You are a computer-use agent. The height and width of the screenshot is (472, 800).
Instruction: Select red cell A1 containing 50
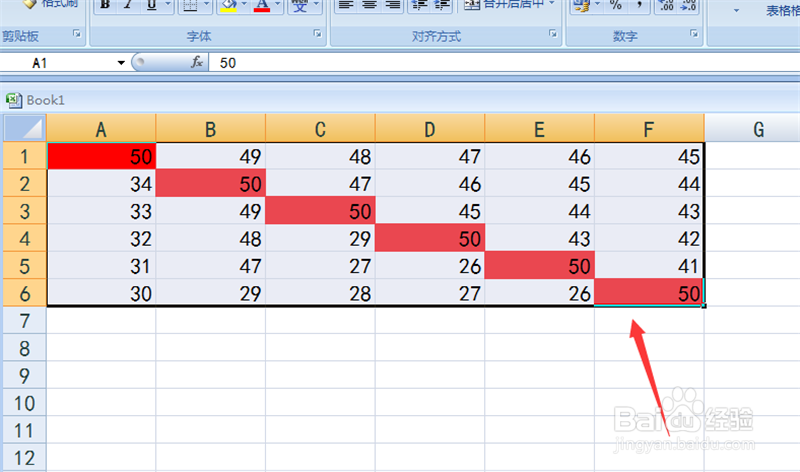(x=102, y=156)
